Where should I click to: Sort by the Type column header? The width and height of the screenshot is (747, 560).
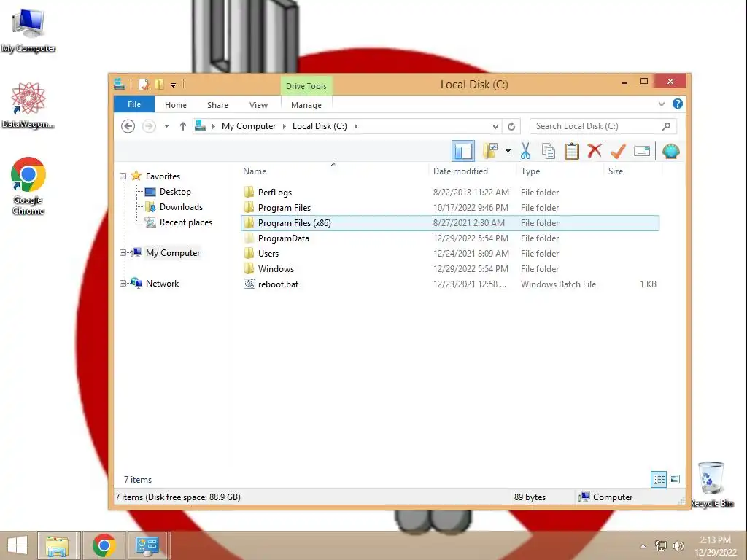pos(530,171)
